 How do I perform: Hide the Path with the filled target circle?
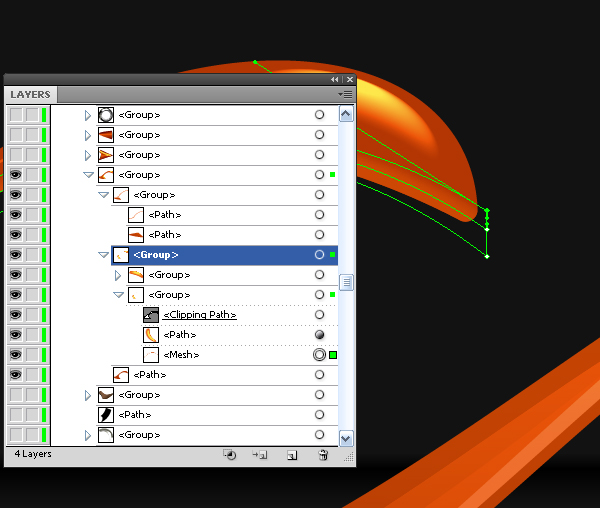click(x=16, y=335)
